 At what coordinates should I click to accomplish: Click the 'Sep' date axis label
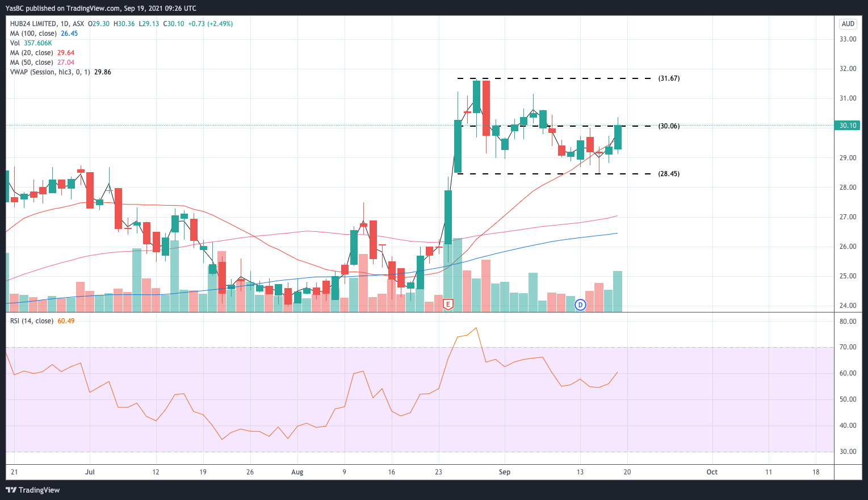[505, 472]
